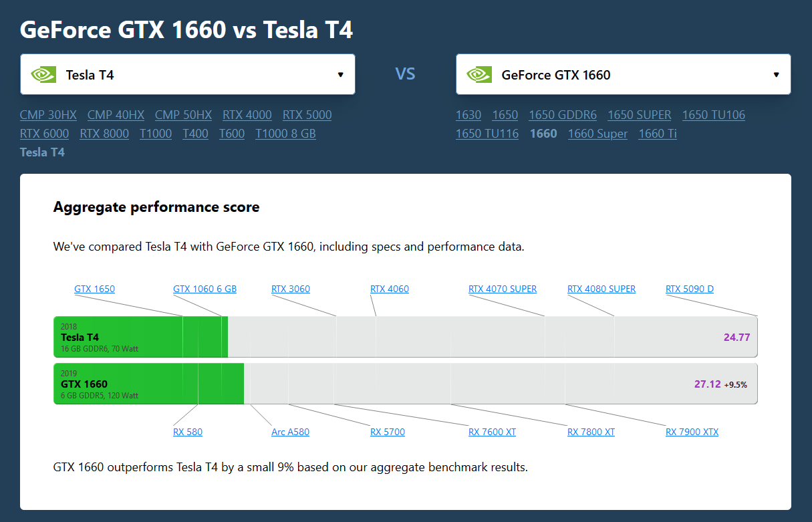Click the RTX 3060 chart marker link
The width and height of the screenshot is (812, 522).
click(x=291, y=289)
